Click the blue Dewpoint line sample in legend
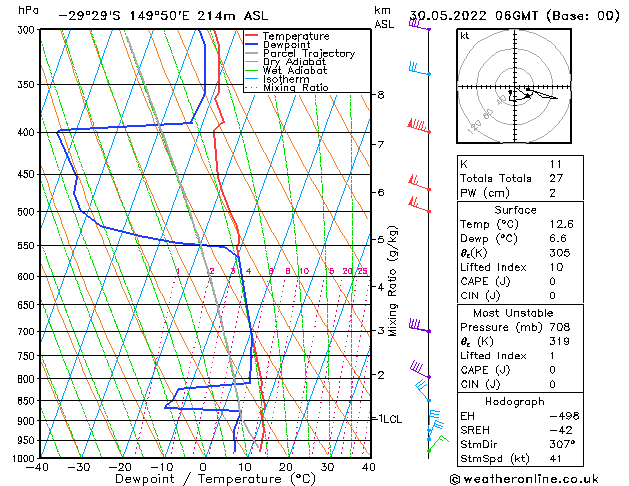Screen dimensions: 629x486 coord(251,45)
